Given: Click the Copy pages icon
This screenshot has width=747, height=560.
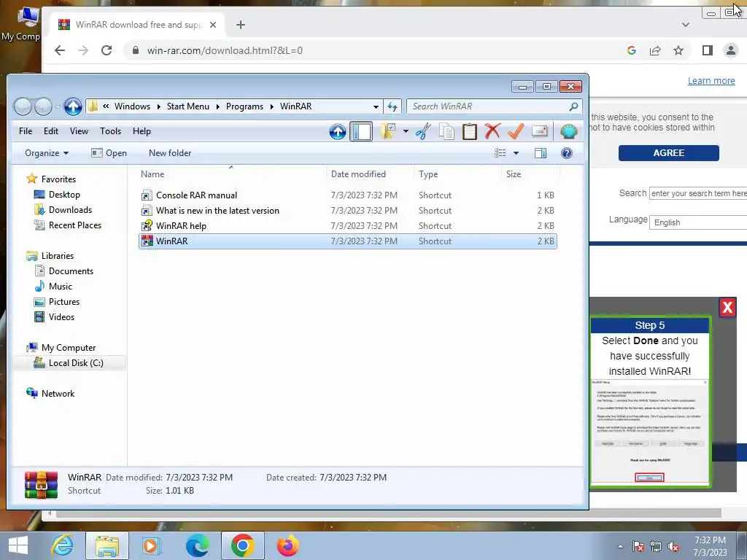Looking at the screenshot, I should [446, 131].
